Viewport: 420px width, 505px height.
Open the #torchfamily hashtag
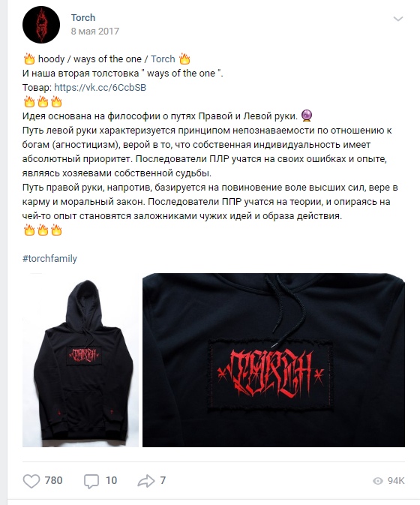49,259
